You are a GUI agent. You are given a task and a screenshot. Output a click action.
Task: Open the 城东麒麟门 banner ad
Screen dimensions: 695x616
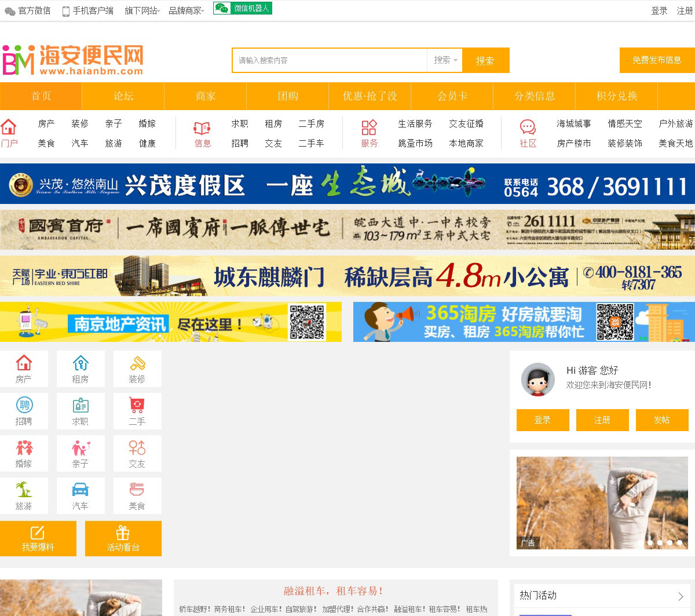(x=348, y=276)
